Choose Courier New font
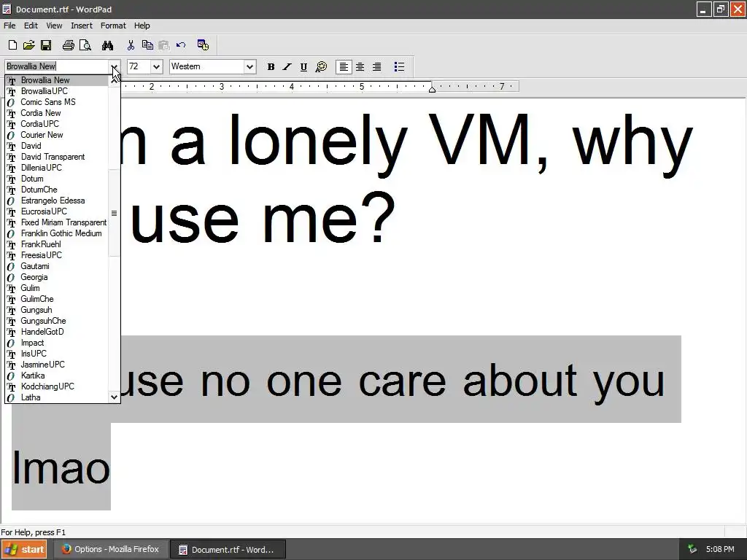The image size is (747, 560). pos(57,135)
